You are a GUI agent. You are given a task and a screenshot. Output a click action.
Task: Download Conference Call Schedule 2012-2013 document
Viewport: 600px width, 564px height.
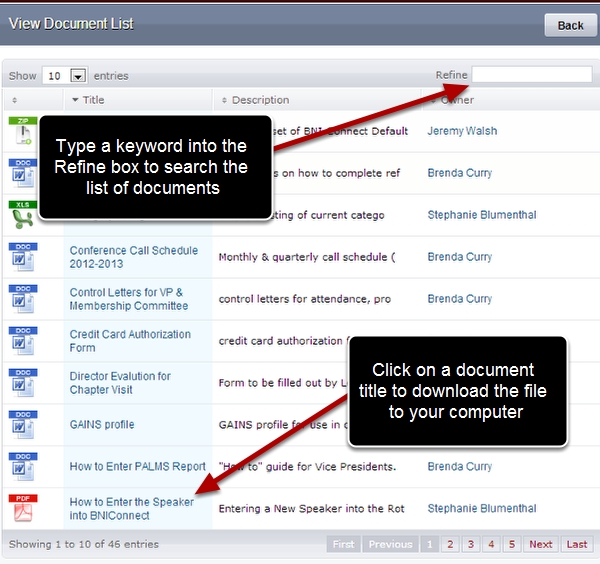pyautogui.click(x=133, y=257)
